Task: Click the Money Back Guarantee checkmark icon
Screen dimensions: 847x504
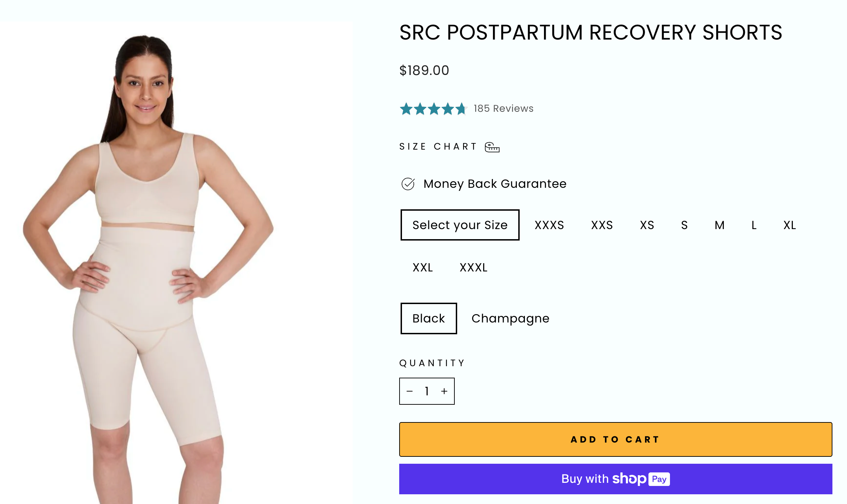Action: pos(408,184)
